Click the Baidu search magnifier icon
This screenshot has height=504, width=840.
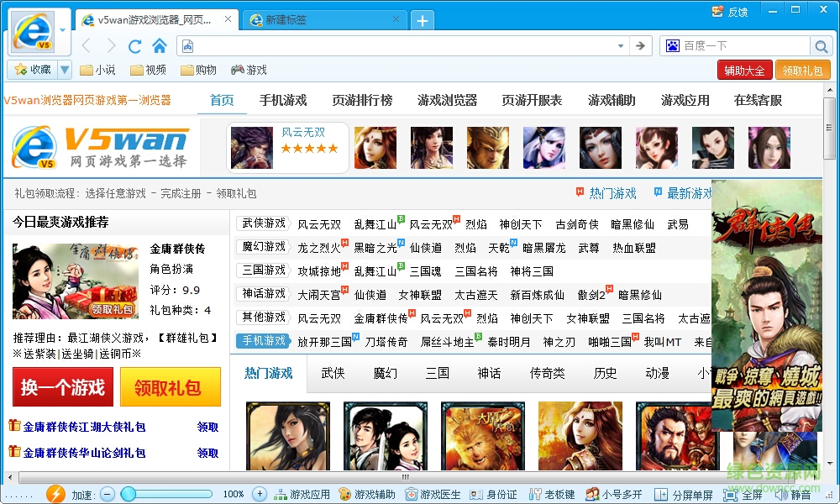point(821,45)
